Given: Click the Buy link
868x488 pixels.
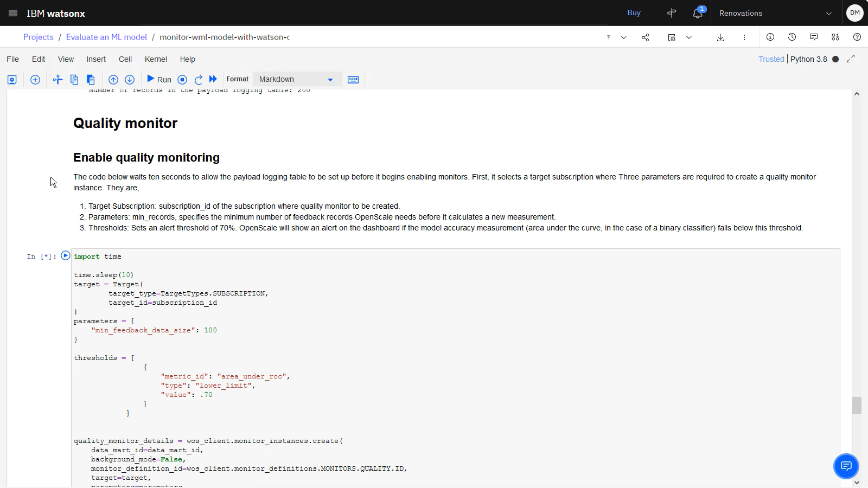Looking at the screenshot, I should tap(634, 13).
